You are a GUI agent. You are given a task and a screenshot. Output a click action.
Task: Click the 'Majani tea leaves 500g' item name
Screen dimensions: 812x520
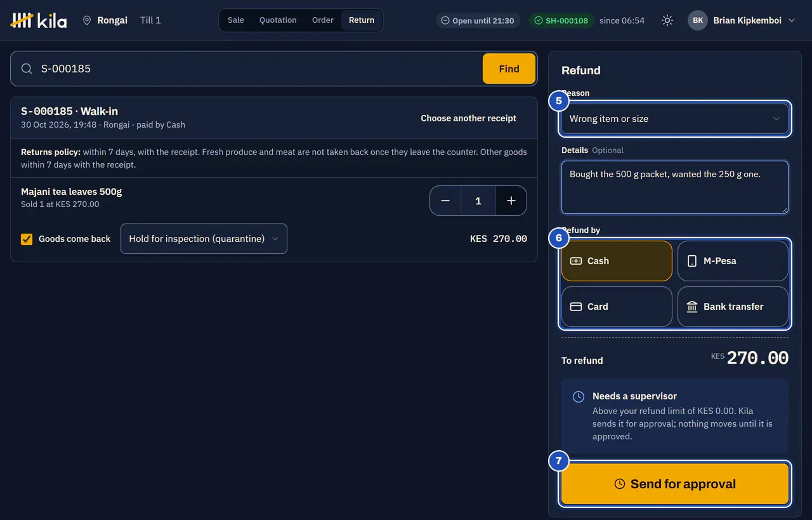72,192
